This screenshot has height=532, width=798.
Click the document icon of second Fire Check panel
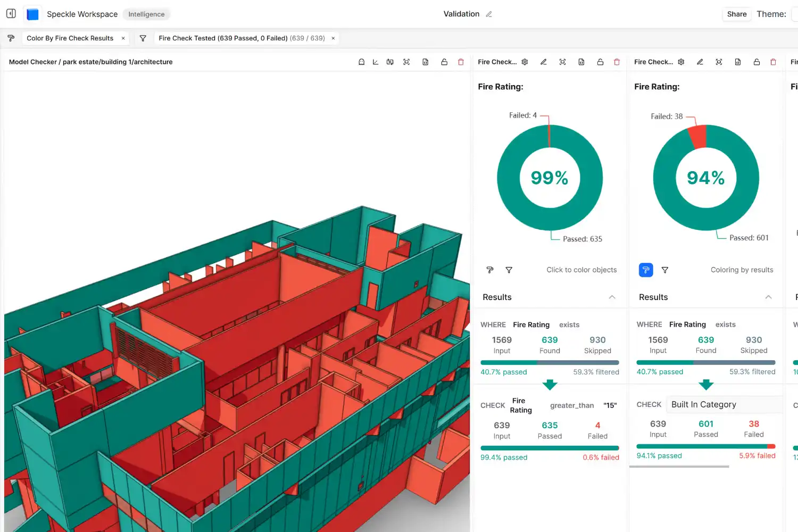738,62
